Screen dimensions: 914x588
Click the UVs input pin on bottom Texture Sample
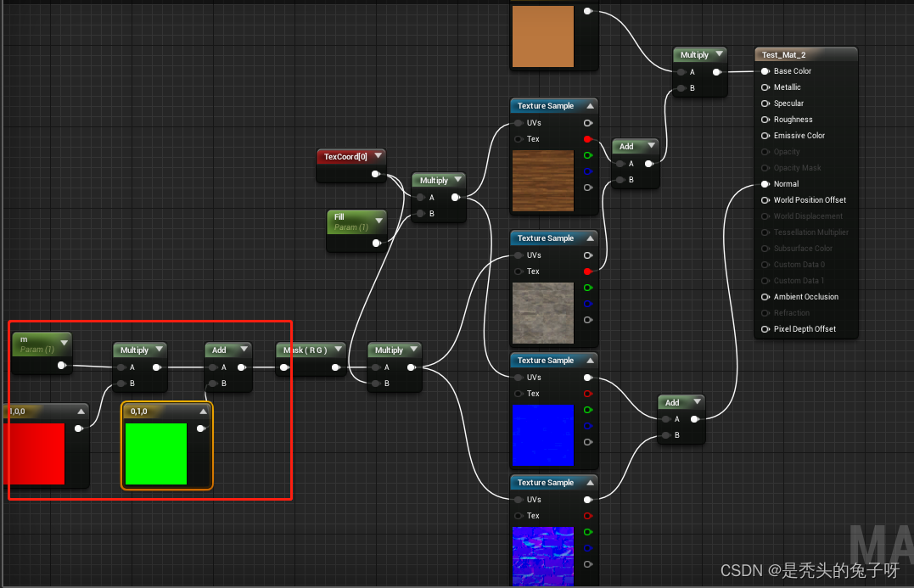(516, 499)
